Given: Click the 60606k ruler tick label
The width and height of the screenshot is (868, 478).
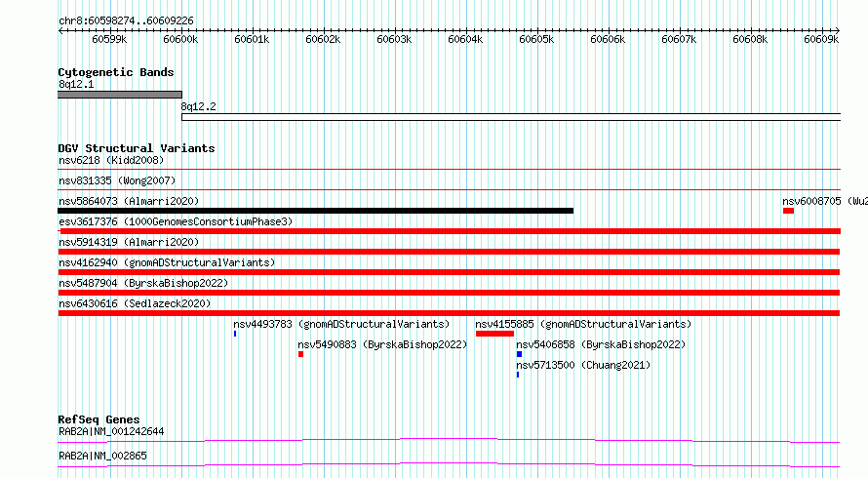Looking at the screenshot, I should [608, 39].
